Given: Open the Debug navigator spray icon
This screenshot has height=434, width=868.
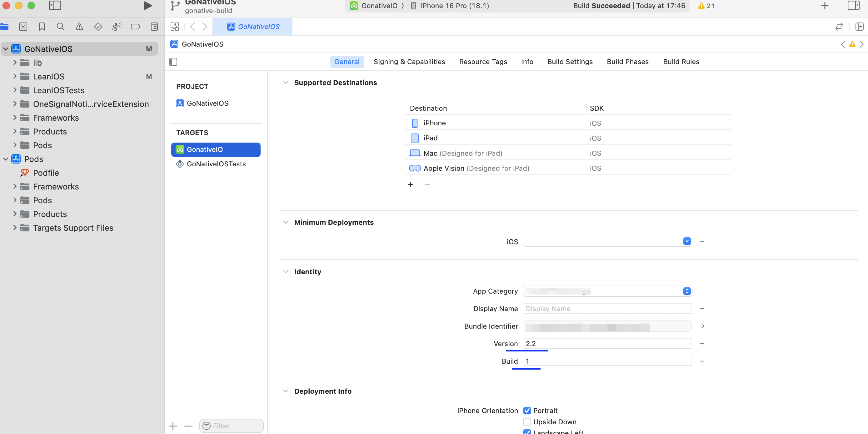Looking at the screenshot, I should [x=117, y=27].
